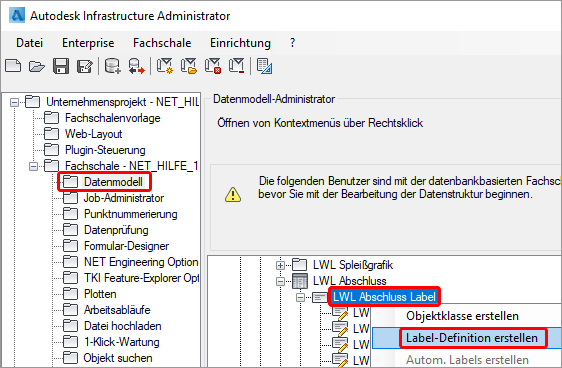
Task: Select Datenmodell in the project tree
Action: (113, 182)
